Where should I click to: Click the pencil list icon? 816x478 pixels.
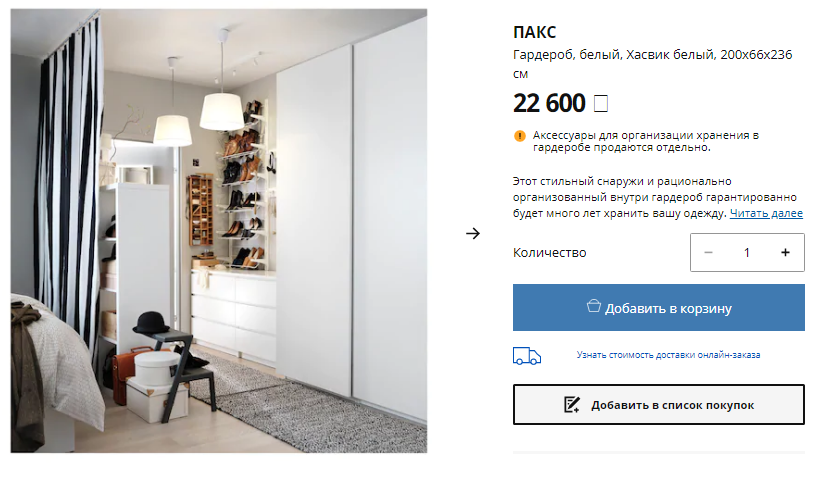coord(572,405)
